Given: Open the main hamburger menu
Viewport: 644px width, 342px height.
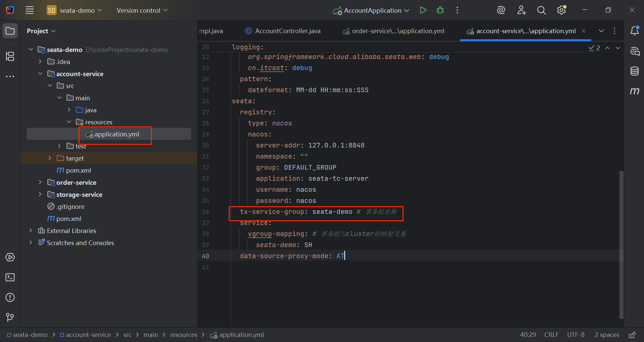Looking at the screenshot, I should [30, 10].
